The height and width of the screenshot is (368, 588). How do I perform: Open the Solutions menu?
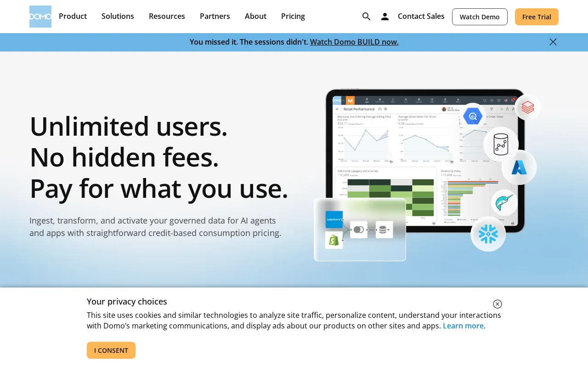pos(118,16)
